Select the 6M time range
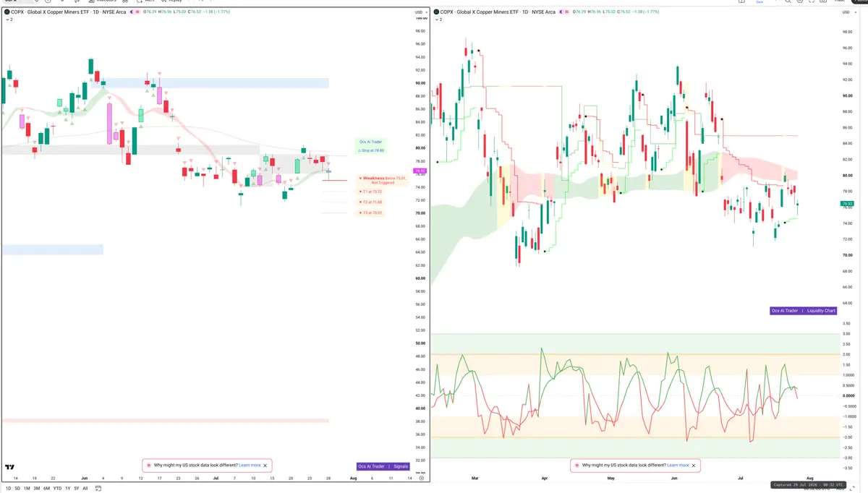 47,489
